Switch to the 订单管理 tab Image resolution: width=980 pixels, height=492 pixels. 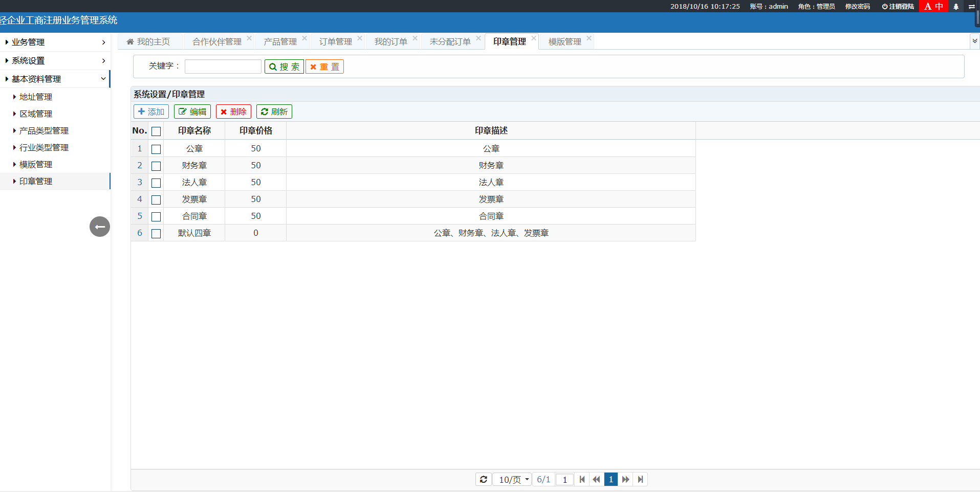(x=335, y=41)
